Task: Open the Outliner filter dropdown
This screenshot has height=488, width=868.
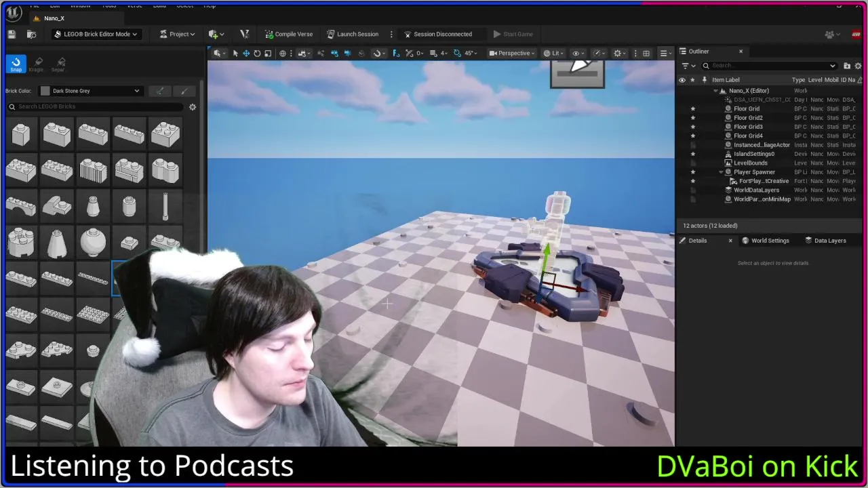Action: (687, 66)
